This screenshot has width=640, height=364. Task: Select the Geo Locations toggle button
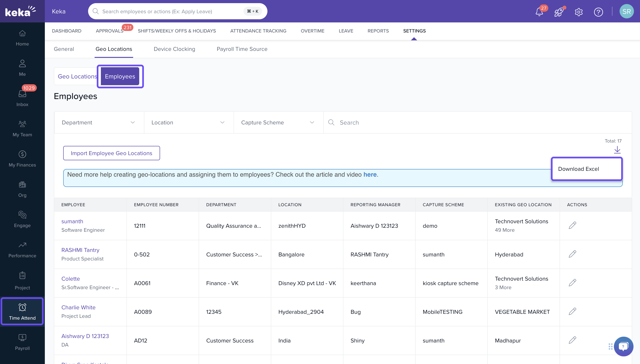pos(77,76)
